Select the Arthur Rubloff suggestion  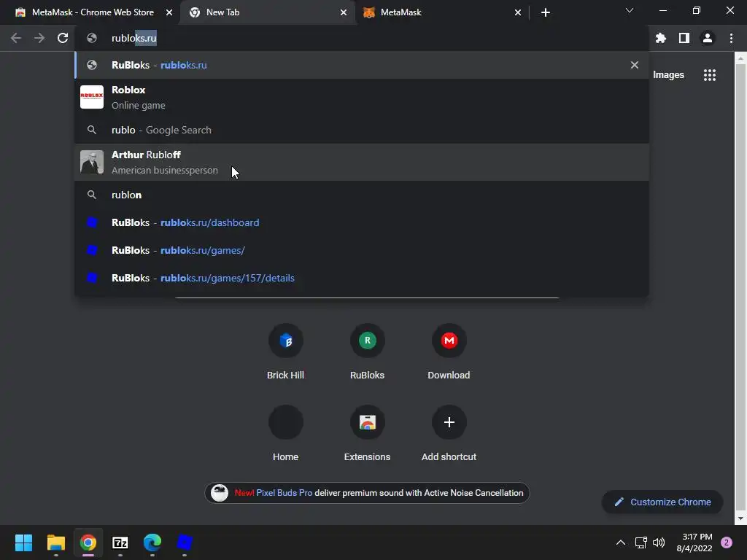click(x=362, y=163)
